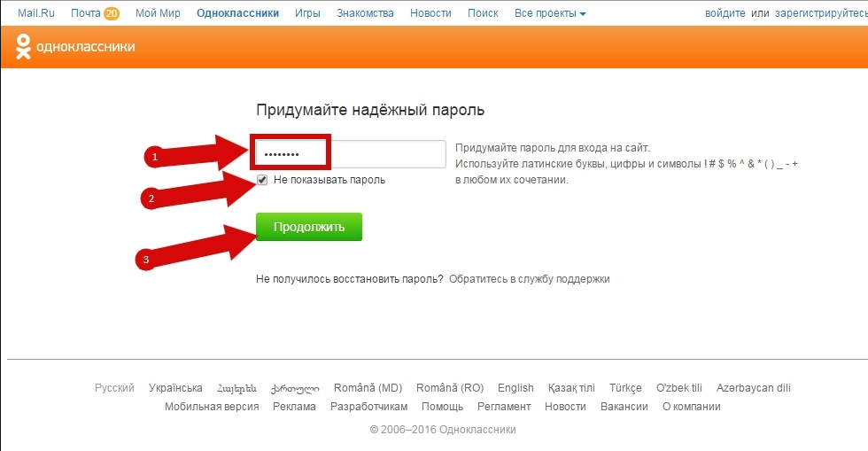Open 'Разработчикам' footer link
Image resolution: width=868 pixels, height=451 pixels.
tap(368, 407)
